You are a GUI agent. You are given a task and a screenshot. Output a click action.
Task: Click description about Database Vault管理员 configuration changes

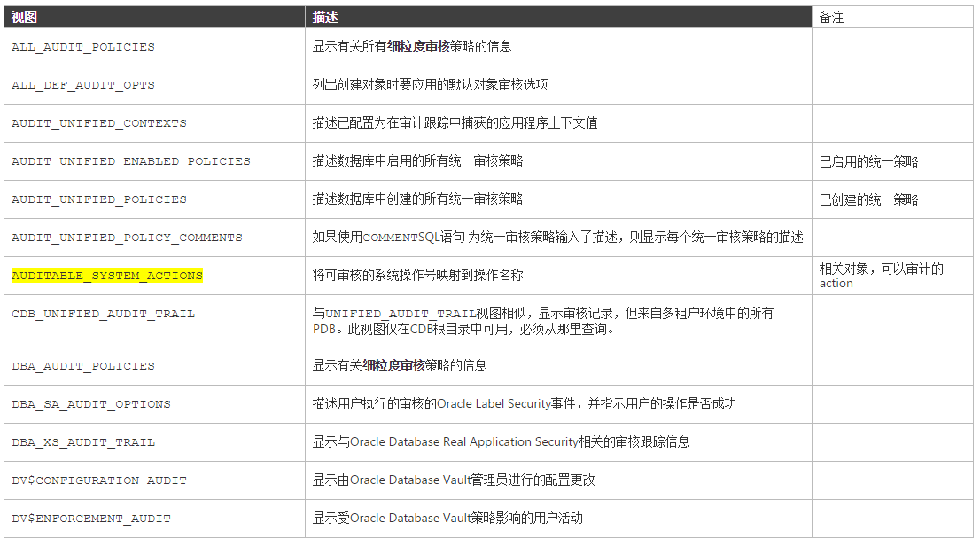click(x=454, y=480)
